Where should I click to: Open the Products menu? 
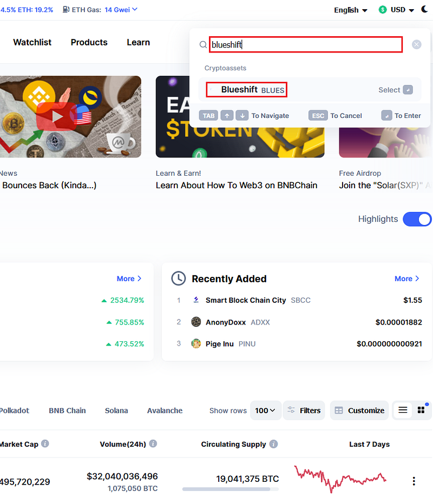click(89, 42)
